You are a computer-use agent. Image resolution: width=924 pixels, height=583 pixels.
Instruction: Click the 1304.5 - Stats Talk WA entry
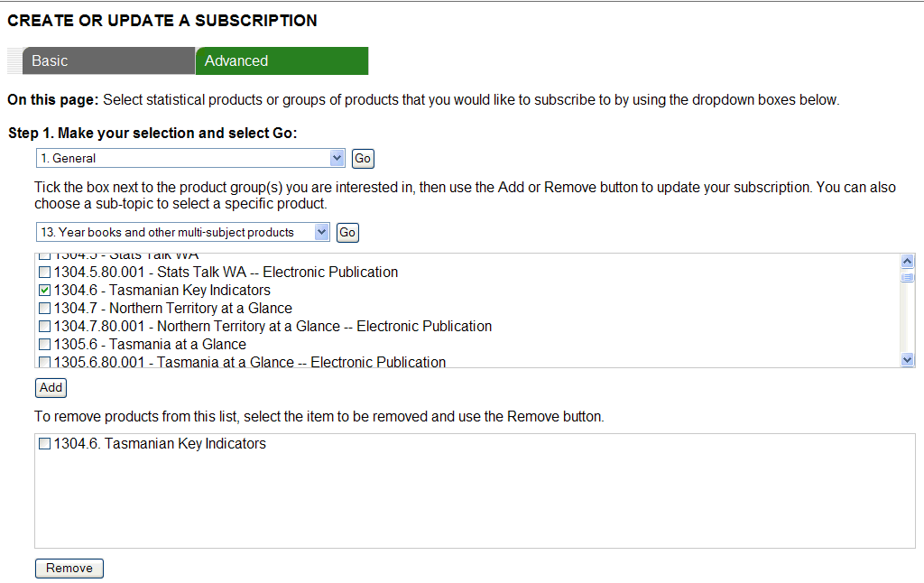(108, 254)
